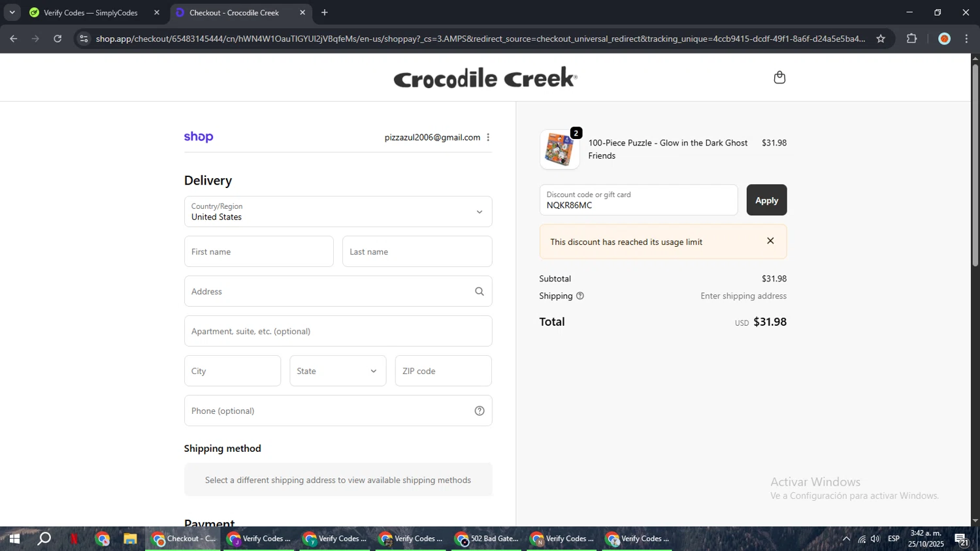The width and height of the screenshot is (980, 551).
Task: Open the Country/Region dropdown
Action: pyautogui.click(x=338, y=212)
